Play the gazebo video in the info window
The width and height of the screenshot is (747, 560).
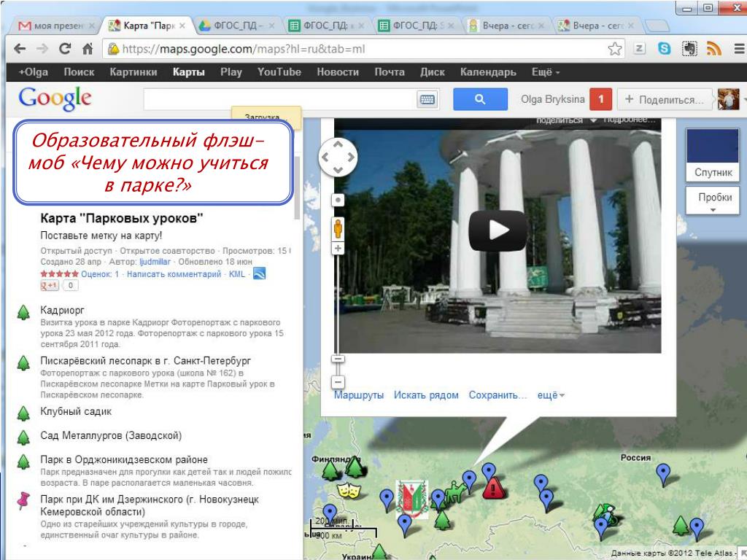click(x=498, y=230)
